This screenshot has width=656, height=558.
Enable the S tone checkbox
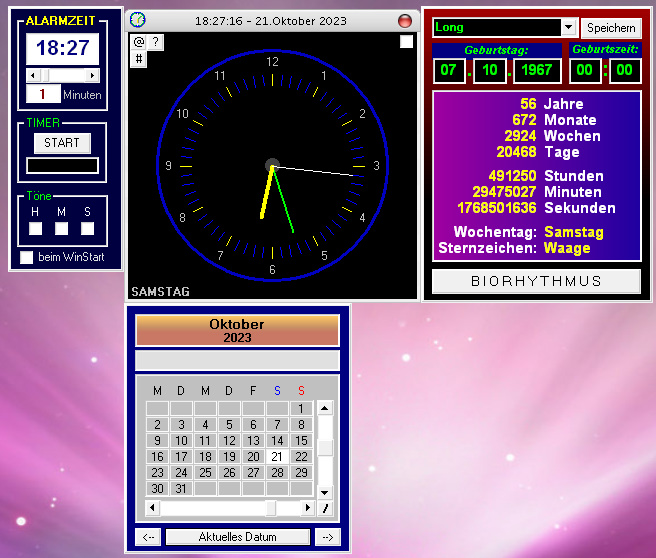point(87,229)
